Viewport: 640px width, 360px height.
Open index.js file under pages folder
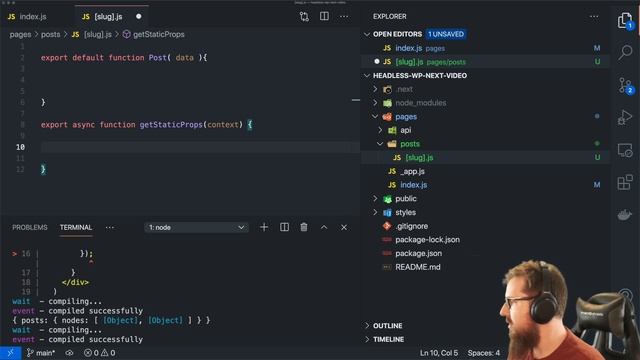pyautogui.click(x=413, y=185)
